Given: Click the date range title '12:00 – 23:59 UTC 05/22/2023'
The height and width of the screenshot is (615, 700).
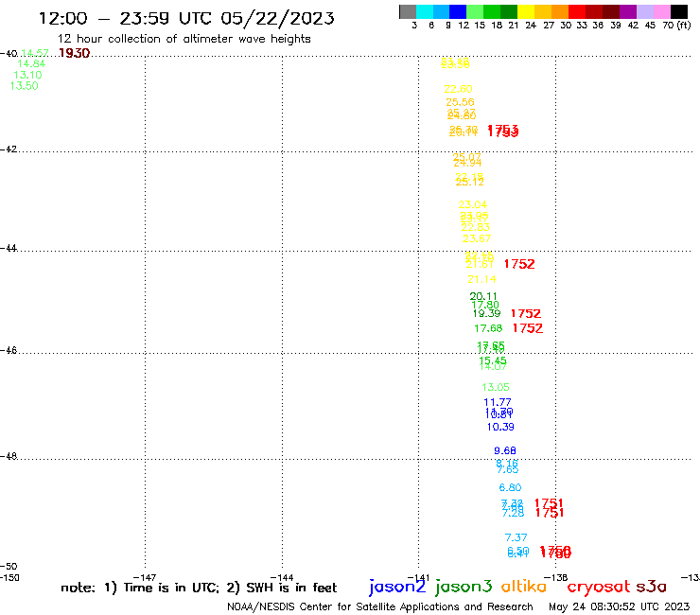Looking at the screenshot, I should [186, 18].
